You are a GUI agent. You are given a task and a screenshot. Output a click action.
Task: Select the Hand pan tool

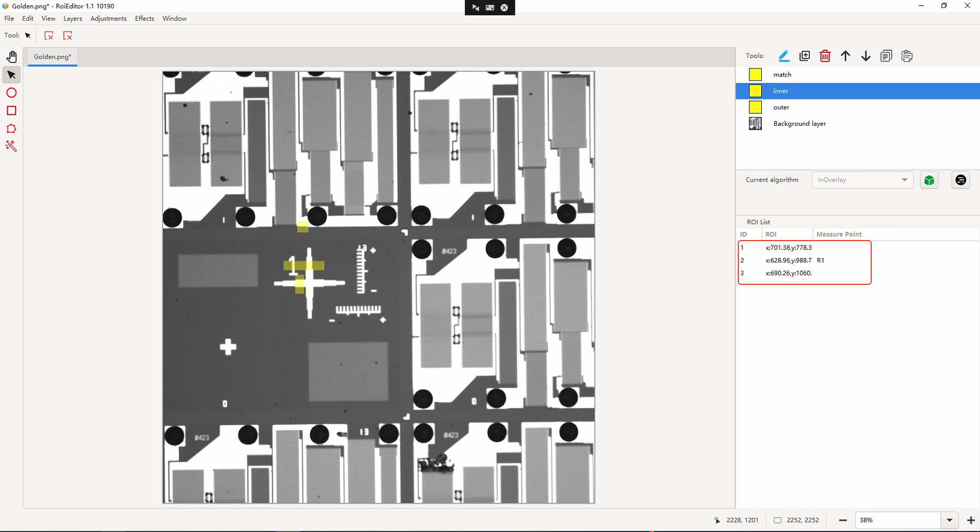[x=11, y=57]
